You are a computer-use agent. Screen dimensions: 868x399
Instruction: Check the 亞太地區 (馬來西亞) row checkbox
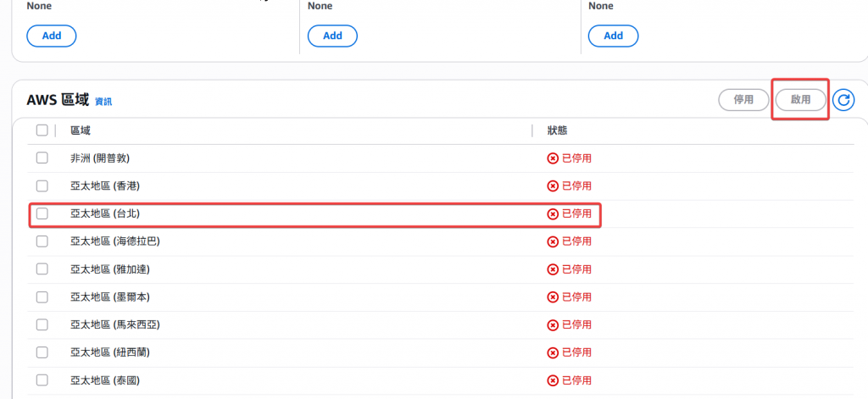42,324
